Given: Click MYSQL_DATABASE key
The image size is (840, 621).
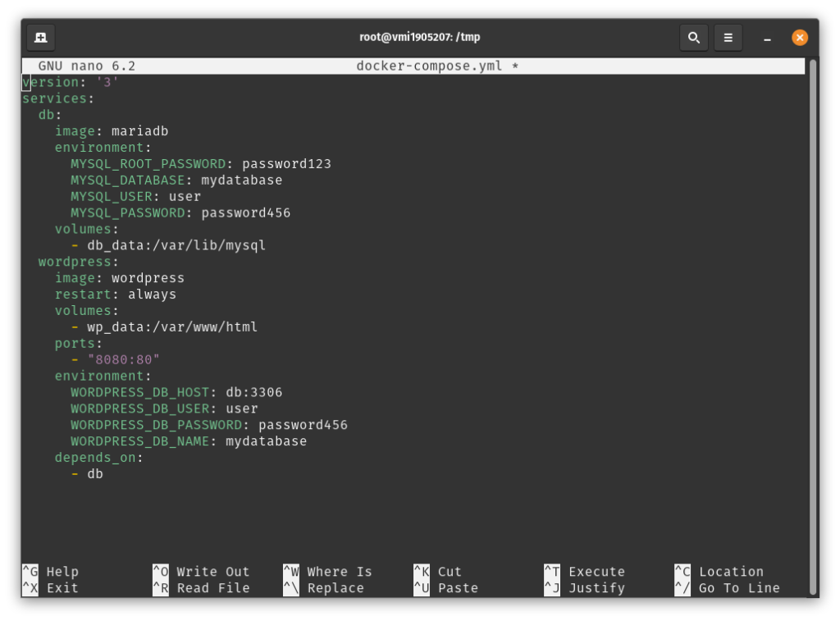Looking at the screenshot, I should click(x=127, y=180).
